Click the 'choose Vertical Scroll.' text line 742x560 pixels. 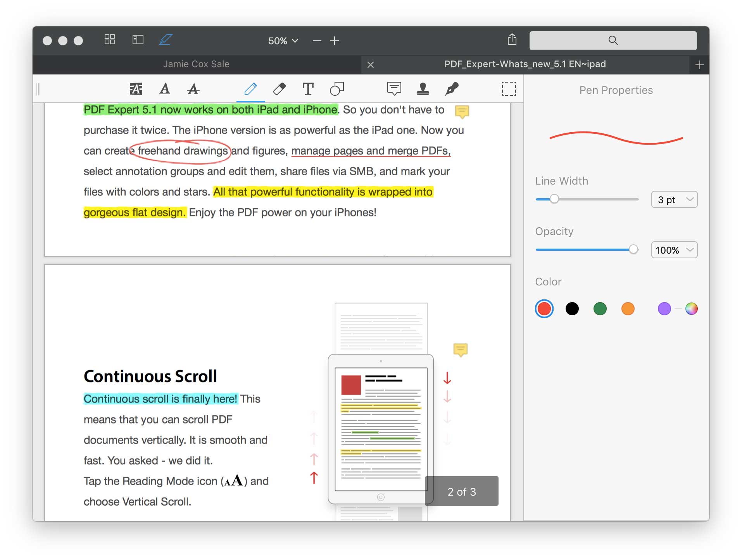138,502
